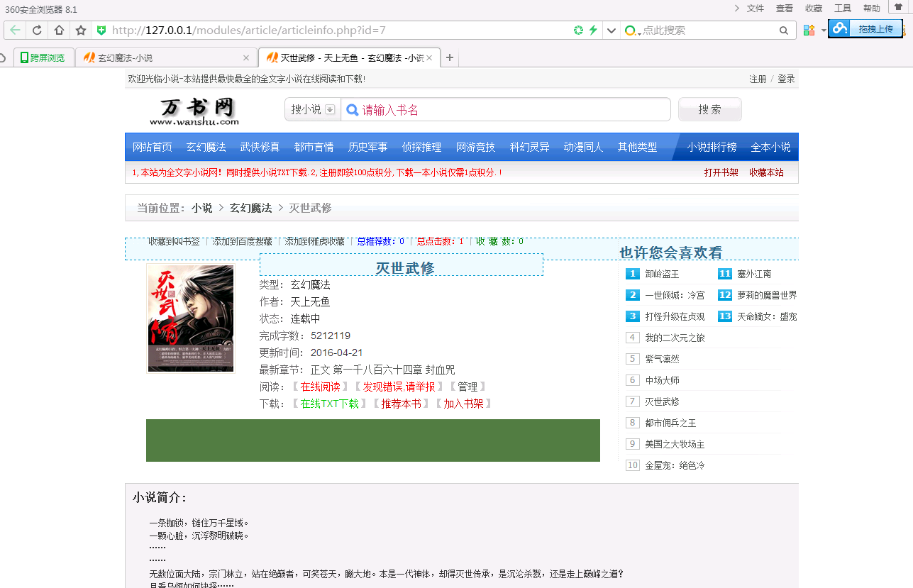Click 添加到百度搜藏 link

[242, 241]
